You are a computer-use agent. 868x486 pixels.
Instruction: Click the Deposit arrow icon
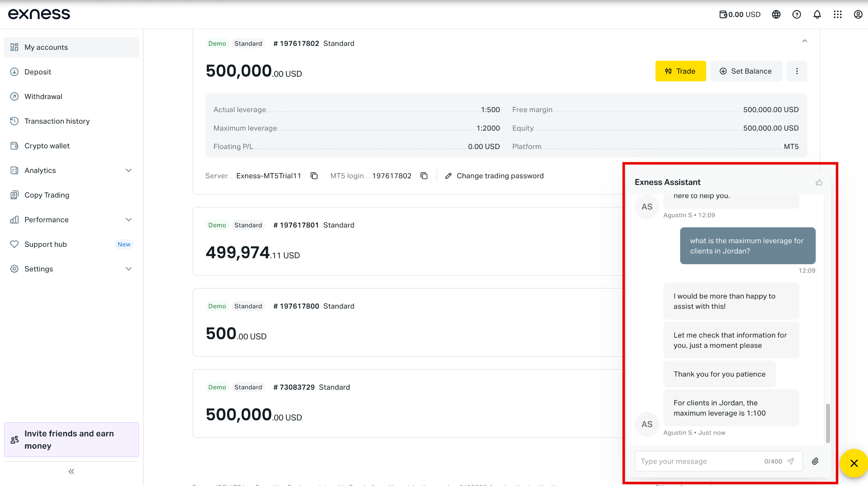click(14, 72)
